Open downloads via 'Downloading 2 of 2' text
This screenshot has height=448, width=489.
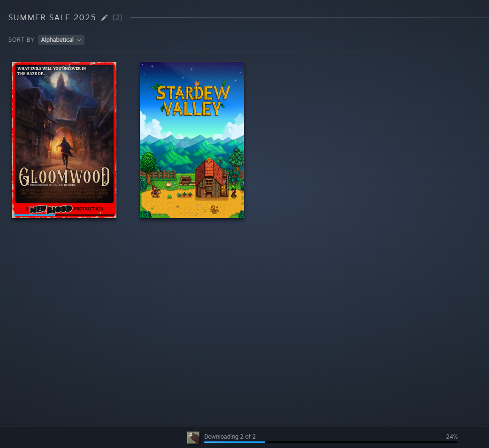[x=230, y=436]
